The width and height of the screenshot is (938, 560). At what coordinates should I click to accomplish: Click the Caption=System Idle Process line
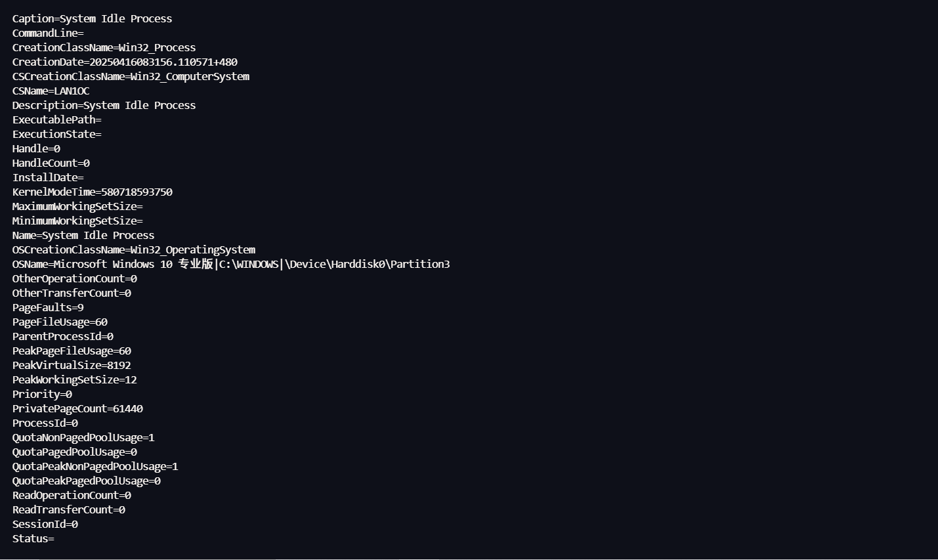(92, 18)
